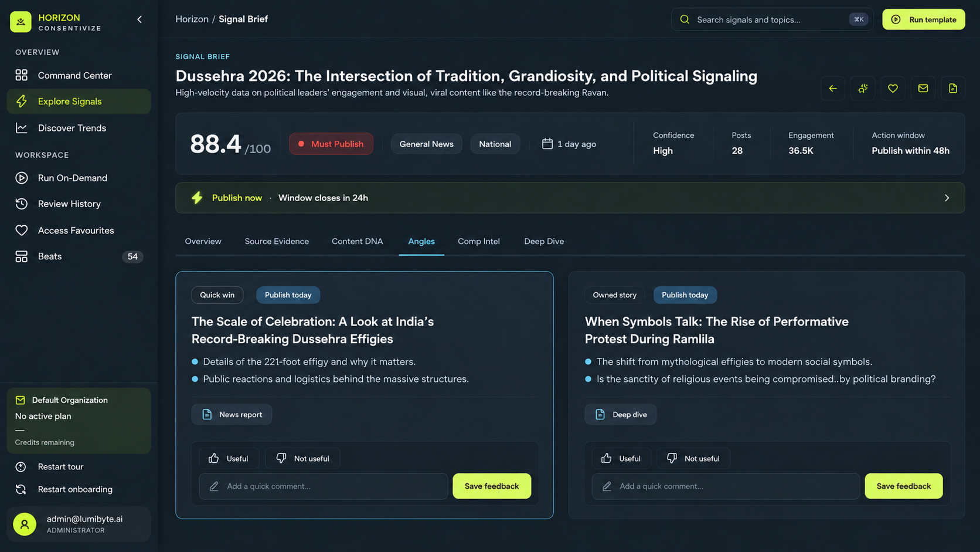Click comment field on When Symbols Talk card
This screenshot has height=552, width=980.
tap(726, 486)
